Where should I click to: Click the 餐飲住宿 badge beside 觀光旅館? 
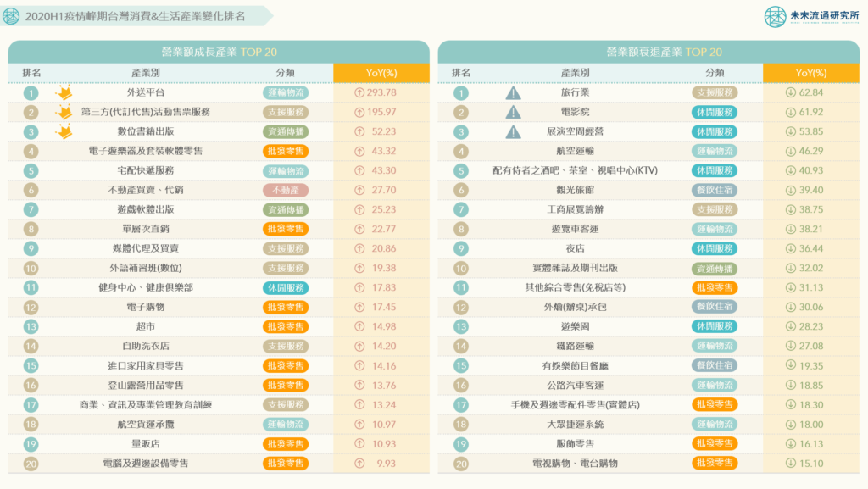coord(715,191)
